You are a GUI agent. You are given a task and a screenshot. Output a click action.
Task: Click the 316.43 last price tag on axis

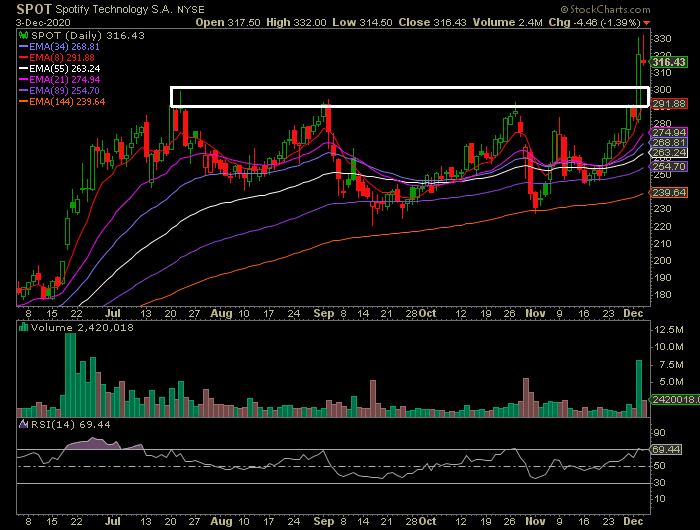pos(668,62)
